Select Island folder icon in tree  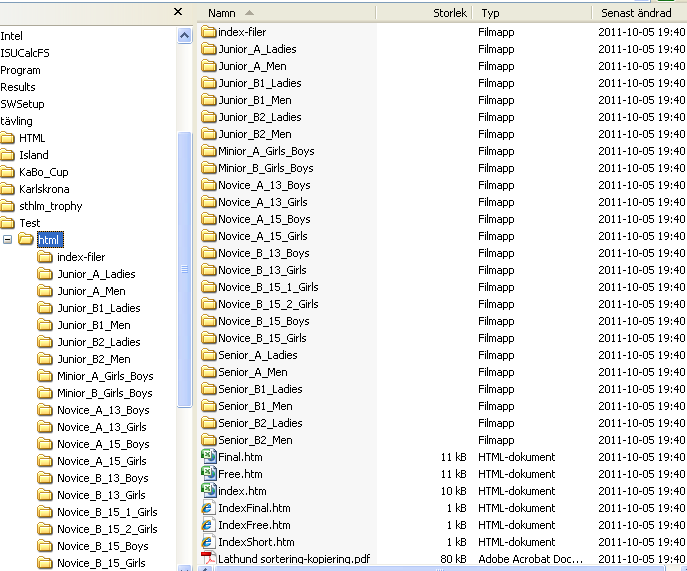point(7,155)
